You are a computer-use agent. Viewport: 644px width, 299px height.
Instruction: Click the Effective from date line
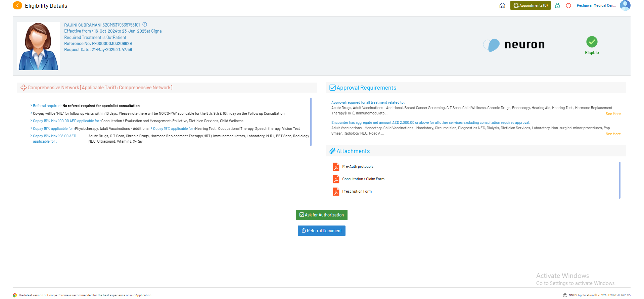[113, 31]
